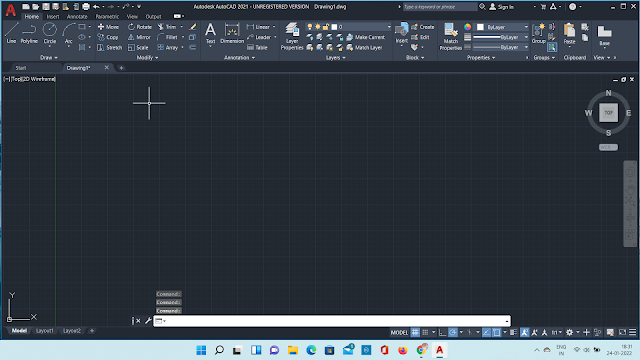Screen dimensions: 640x360
Task: Click the Trim tool
Action: pyautogui.click(x=167, y=27)
